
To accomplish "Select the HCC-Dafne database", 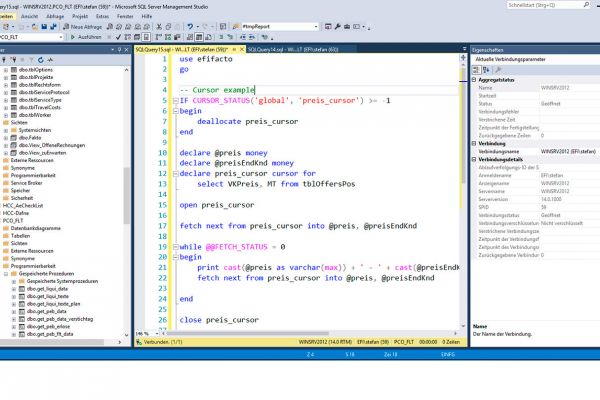I will click(16, 213).
